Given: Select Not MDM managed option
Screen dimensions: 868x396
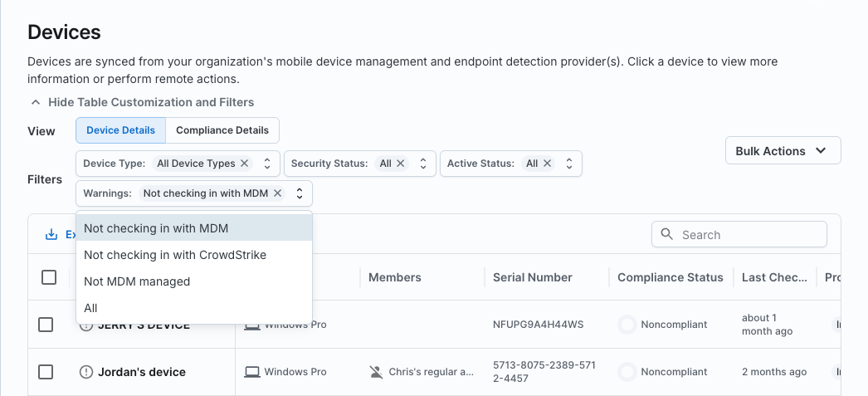Looking at the screenshot, I should point(137,281).
